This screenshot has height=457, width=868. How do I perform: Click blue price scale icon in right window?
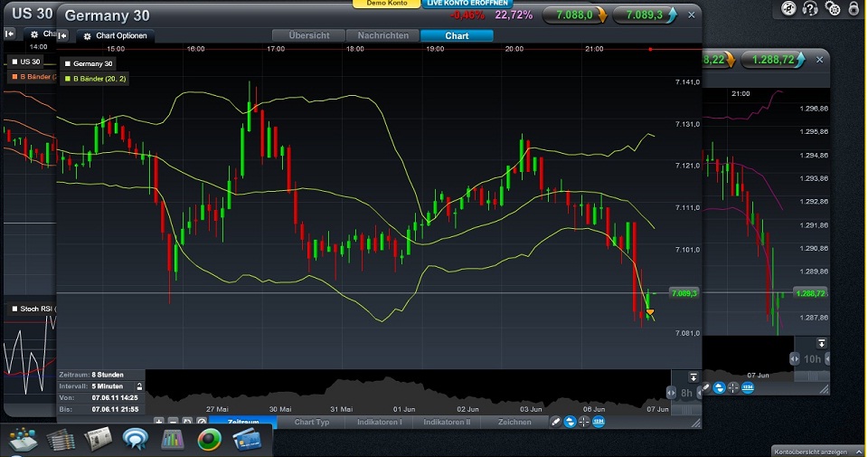[x=748, y=387]
